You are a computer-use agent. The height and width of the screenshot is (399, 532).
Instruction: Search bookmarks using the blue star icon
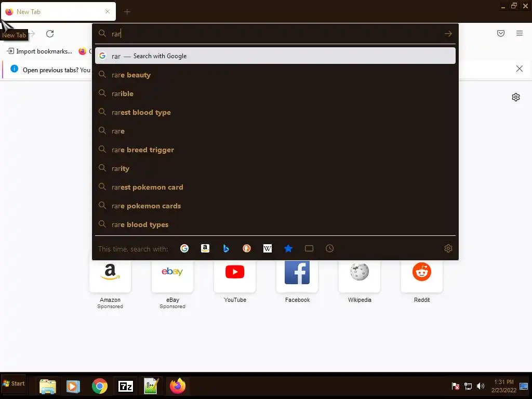[x=288, y=248]
